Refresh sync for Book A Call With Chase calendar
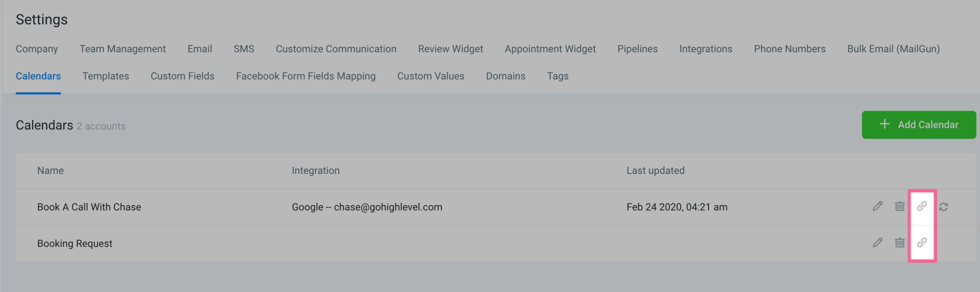This screenshot has width=980, height=292. point(944,206)
